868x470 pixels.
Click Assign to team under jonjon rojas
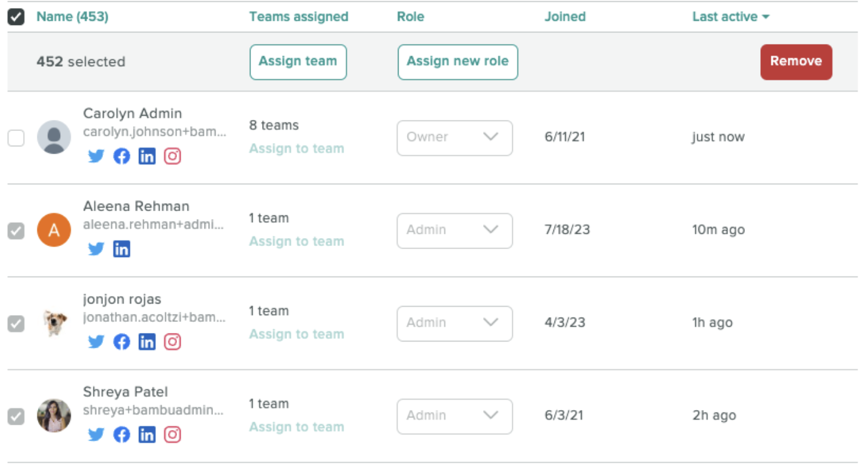coord(296,334)
